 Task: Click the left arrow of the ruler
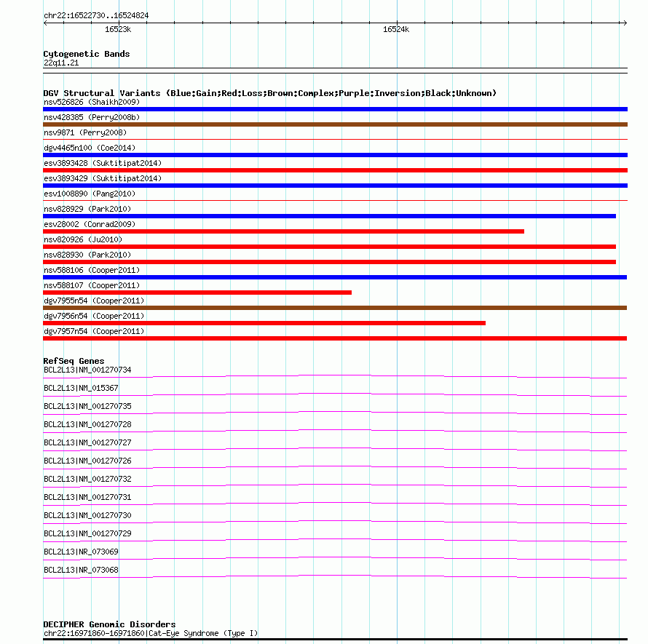[45, 23]
